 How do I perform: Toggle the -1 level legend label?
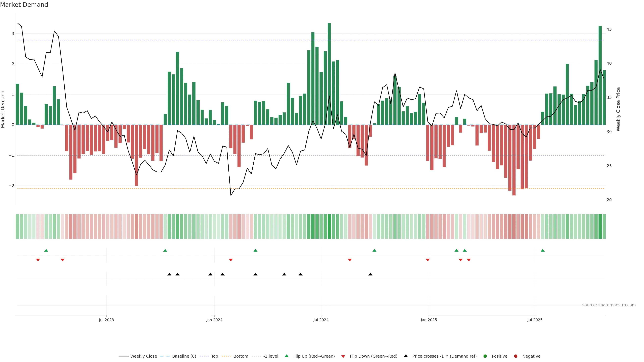point(271,356)
